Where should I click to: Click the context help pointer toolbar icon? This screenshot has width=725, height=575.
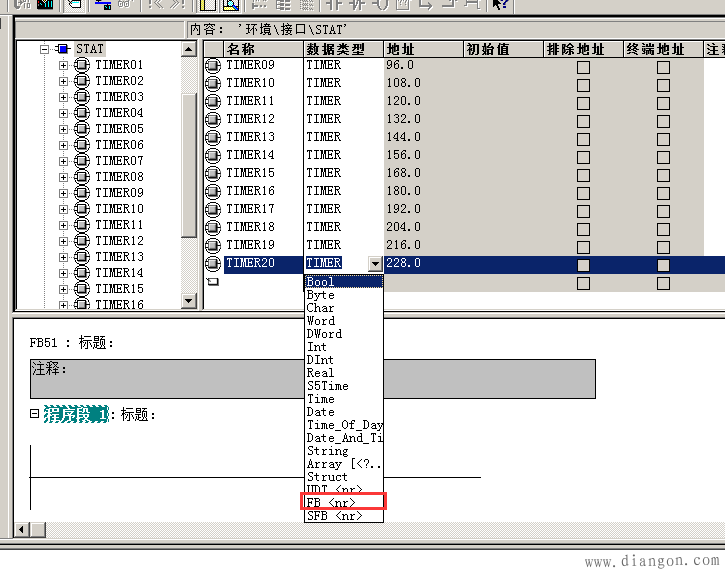click(x=500, y=5)
